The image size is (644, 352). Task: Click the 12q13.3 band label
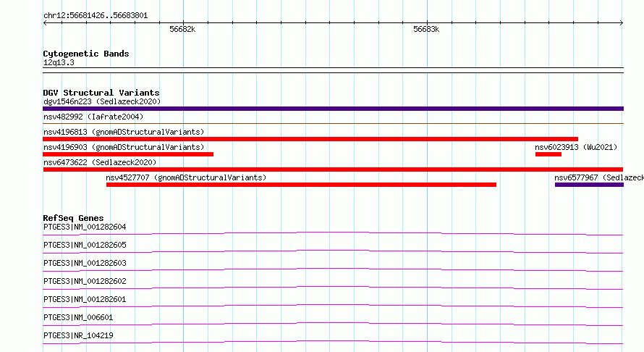click(x=59, y=62)
